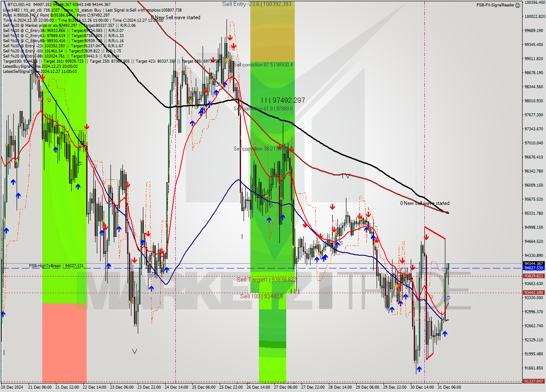This screenshot has width=546, height=392.
Task: Click the FSB-FX-SignalReader expert advisor label
Action: tap(495, 5)
